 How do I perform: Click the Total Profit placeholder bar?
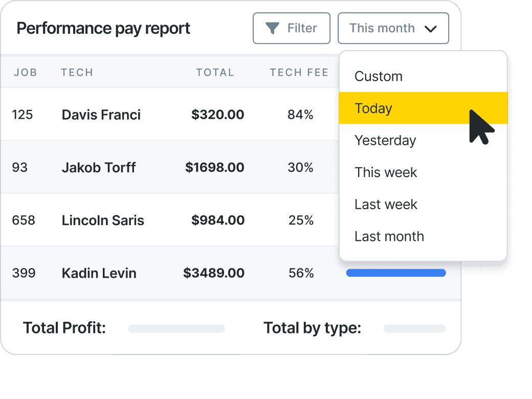point(176,328)
